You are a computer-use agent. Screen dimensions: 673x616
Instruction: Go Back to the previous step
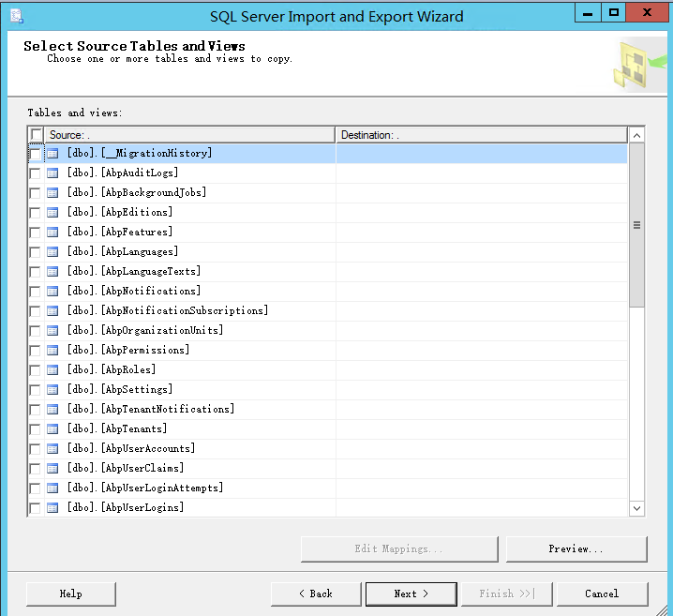pos(316,594)
